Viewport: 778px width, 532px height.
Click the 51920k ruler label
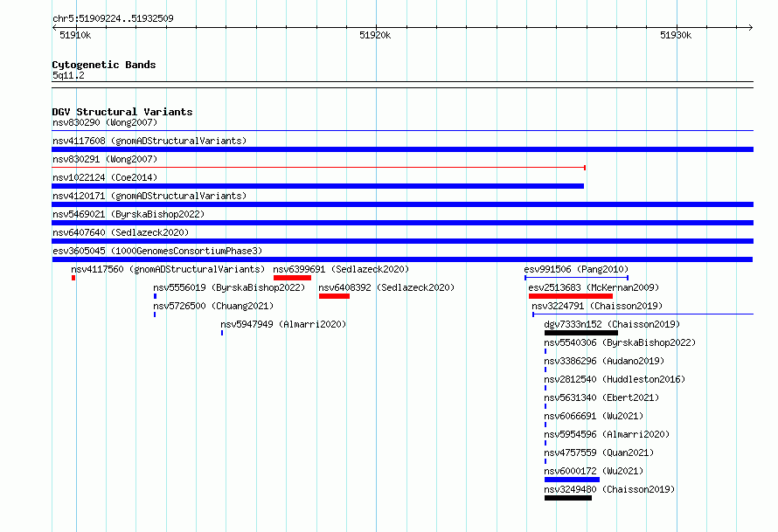click(x=375, y=35)
